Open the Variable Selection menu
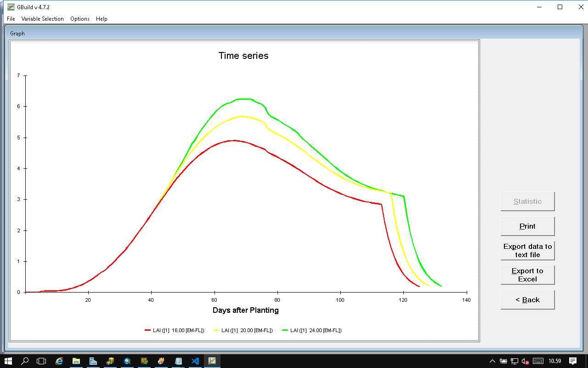The image size is (588, 368). pyautogui.click(x=42, y=19)
